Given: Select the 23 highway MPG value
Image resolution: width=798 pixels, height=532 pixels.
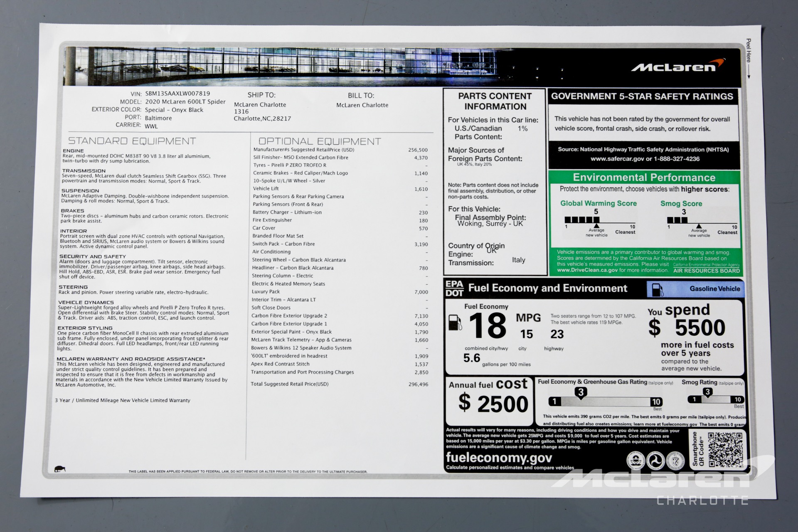Looking at the screenshot, I should click(x=557, y=334).
